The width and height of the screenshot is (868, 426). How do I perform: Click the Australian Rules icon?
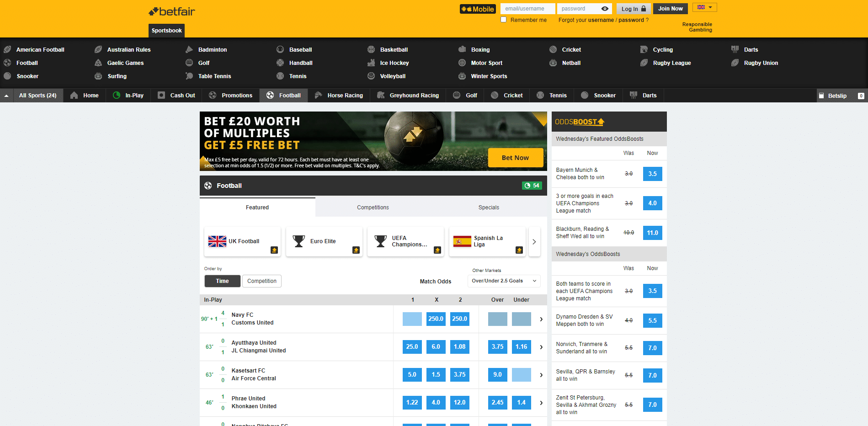point(98,49)
